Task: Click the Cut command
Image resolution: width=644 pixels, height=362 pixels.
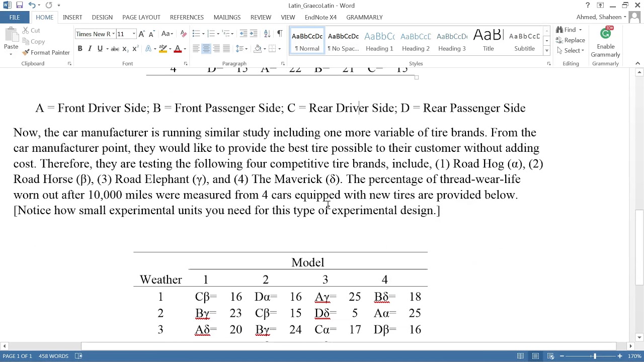Action: tap(31, 31)
